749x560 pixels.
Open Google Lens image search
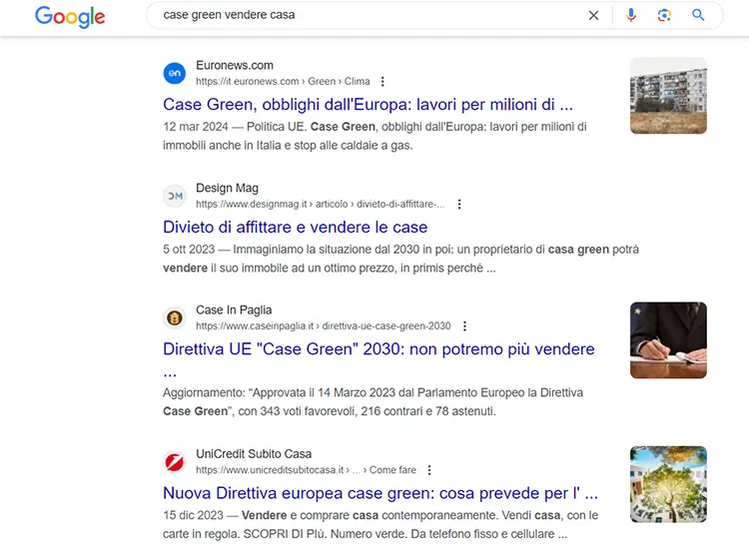point(664,15)
